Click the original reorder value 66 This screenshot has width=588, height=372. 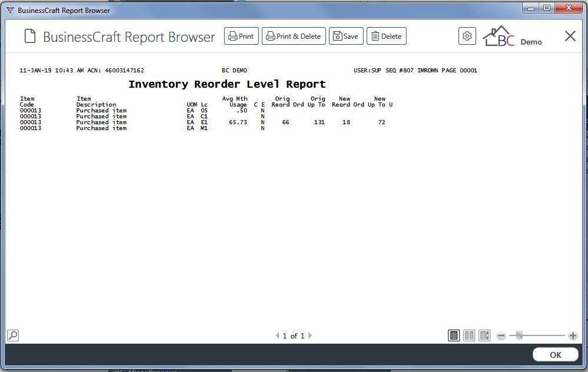[285, 122]
